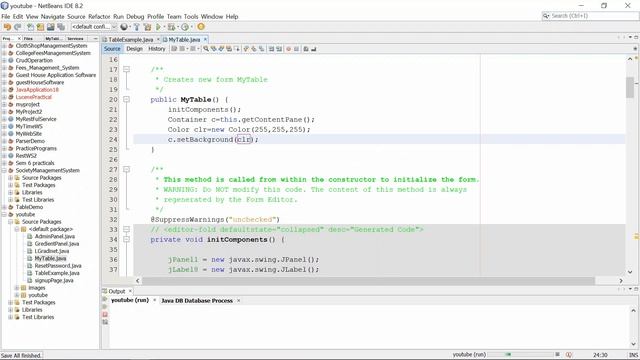640x360 pixels.
Task: Click the editor vertical scrollbar thumb
Action: tap(630, 87)
